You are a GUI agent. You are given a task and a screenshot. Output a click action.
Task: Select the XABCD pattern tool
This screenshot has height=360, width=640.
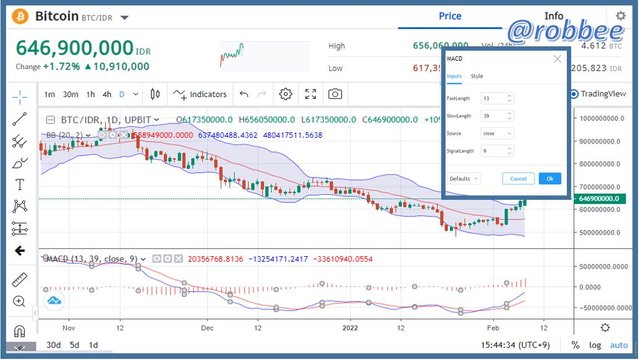pos(19,206)
